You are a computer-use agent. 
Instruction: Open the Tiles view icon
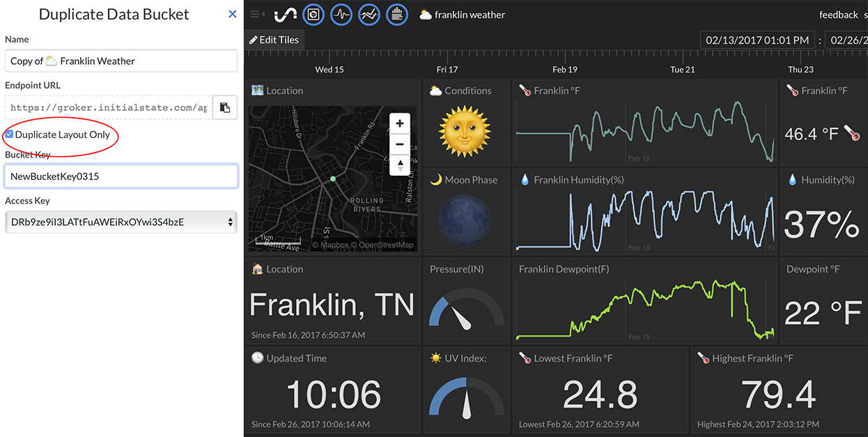313,15
